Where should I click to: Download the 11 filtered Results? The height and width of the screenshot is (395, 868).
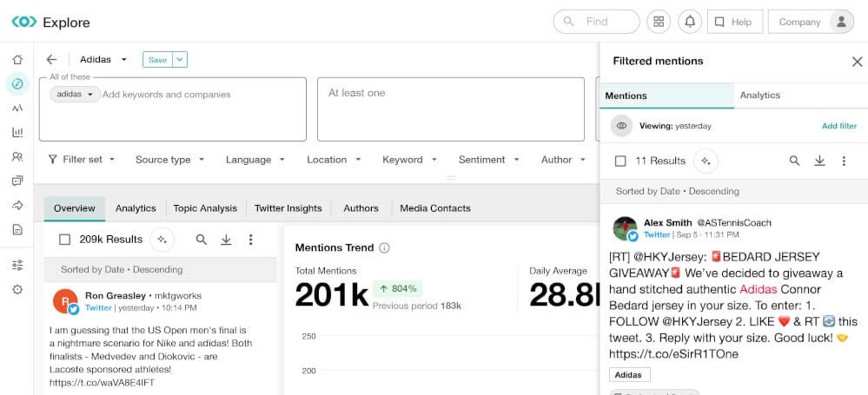(x=819, y=161)
